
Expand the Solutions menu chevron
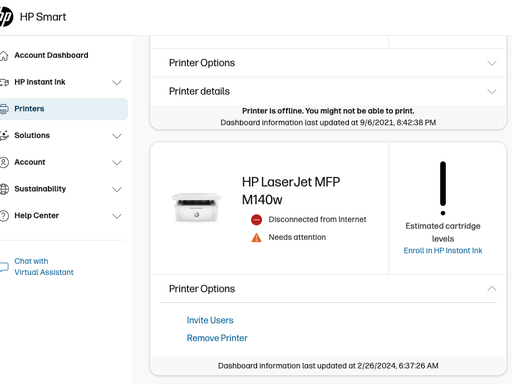(x=117, y=136)
